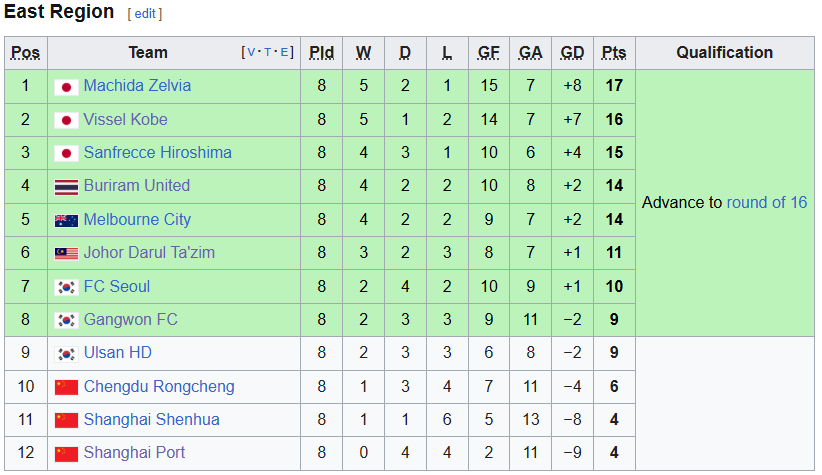
Task: Click the Thailand flag beside Buriram United
Action: click(66, 187)
